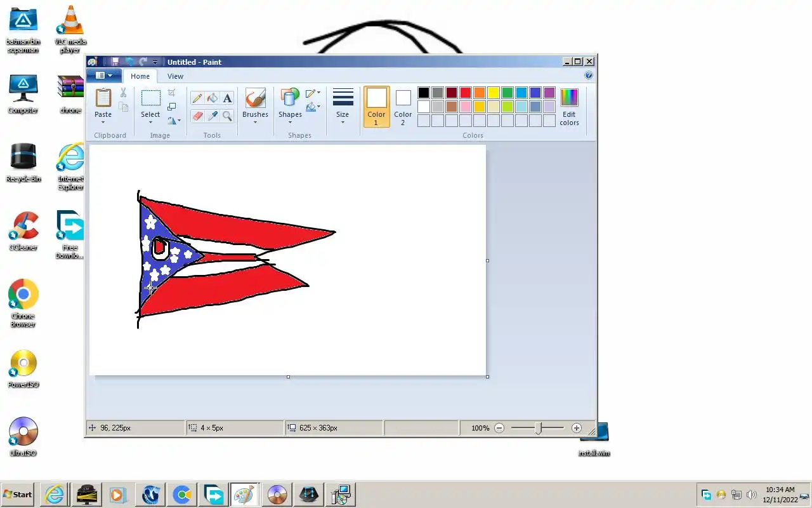
Task: Open Customize Quick Access Toolbar dropdown
Action: click(x=155, y=62)
